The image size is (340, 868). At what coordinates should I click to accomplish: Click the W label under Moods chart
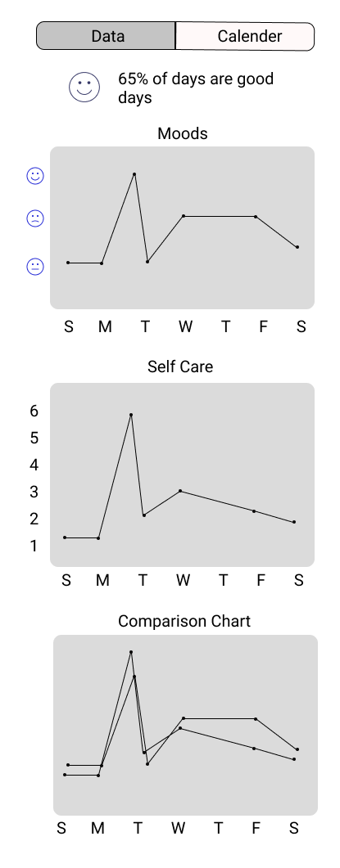(185, 326)
